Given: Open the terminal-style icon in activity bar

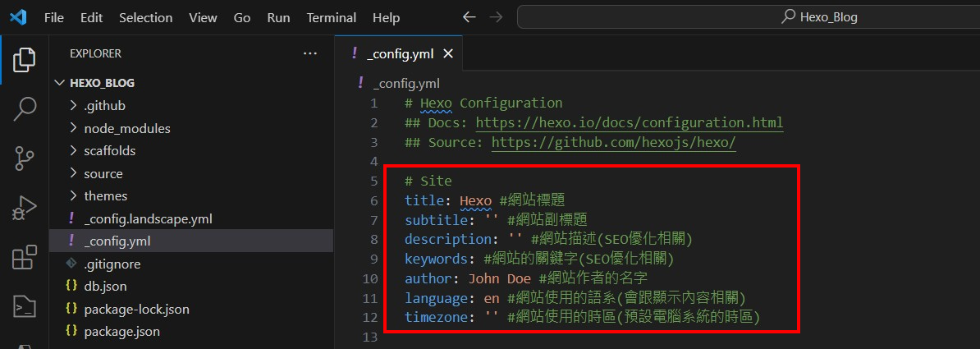Looking at the screenshot, I should point(25,306).
